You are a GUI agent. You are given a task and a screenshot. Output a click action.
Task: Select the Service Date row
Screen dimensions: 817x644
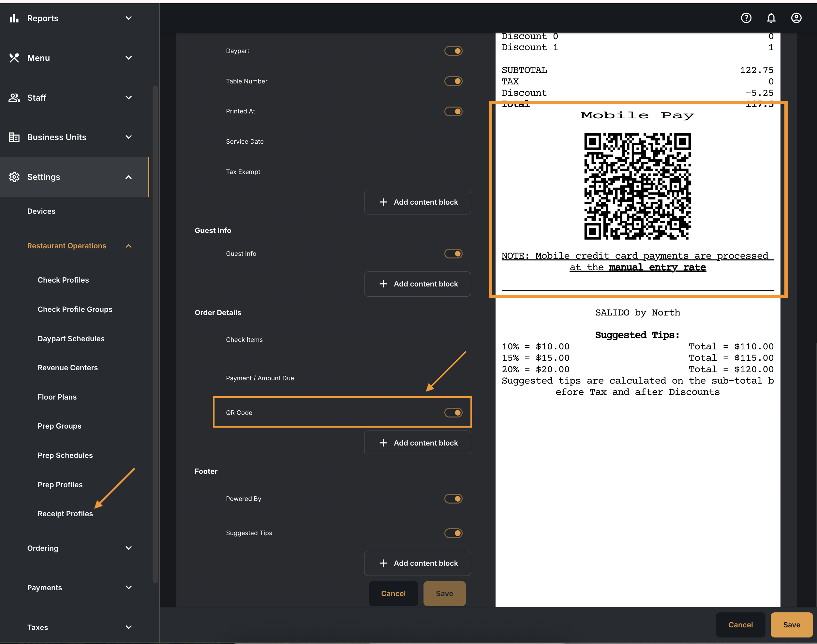(x=245, y=141)
